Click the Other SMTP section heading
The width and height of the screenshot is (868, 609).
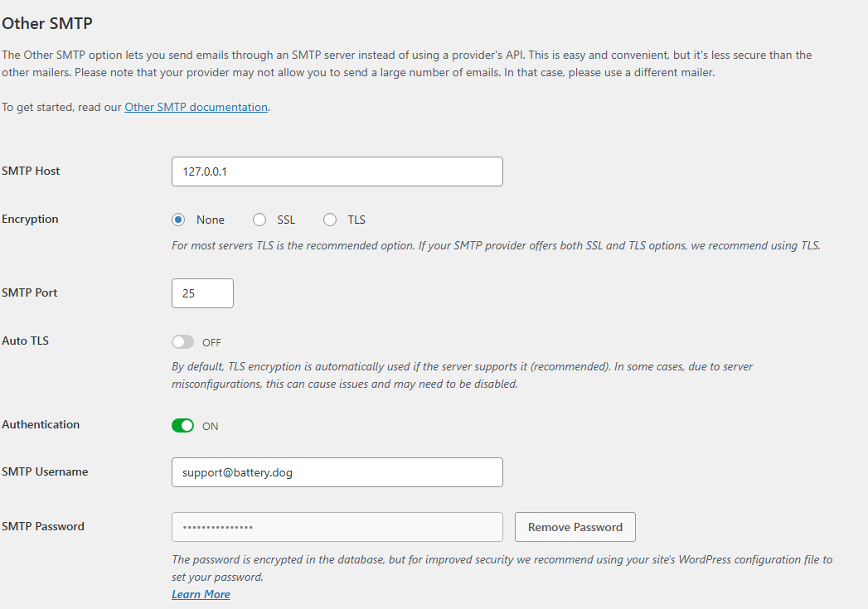point(46,23)
